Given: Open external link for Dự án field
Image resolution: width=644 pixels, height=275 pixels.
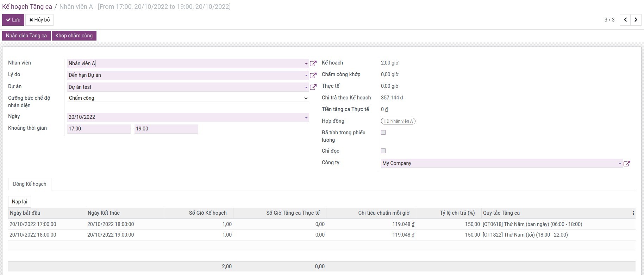Looking at the screenshot, I should pos(313,87).
